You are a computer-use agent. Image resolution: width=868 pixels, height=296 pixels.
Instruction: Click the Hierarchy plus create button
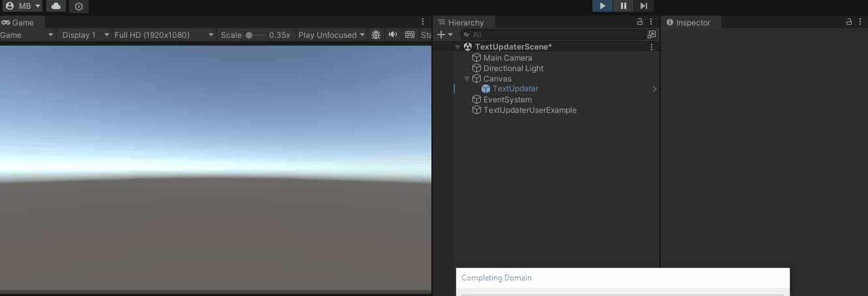point(441,35)
